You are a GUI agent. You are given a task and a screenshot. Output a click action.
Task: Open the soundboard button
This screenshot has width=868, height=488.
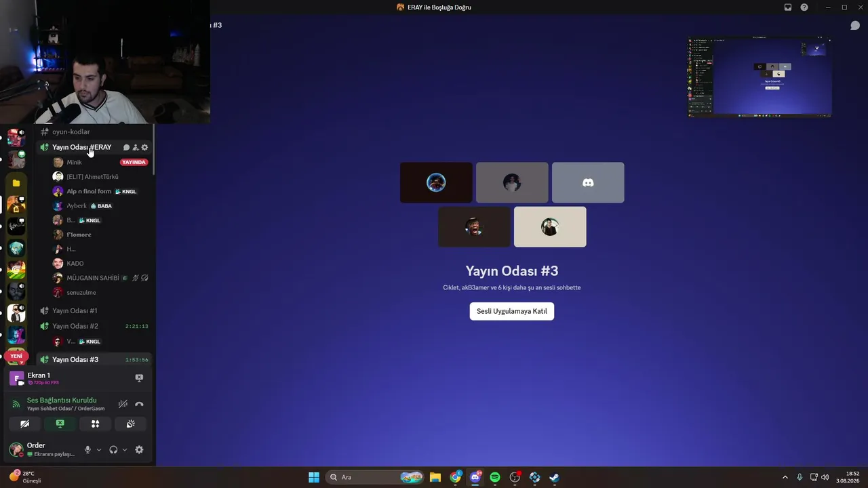coord(131,424)
